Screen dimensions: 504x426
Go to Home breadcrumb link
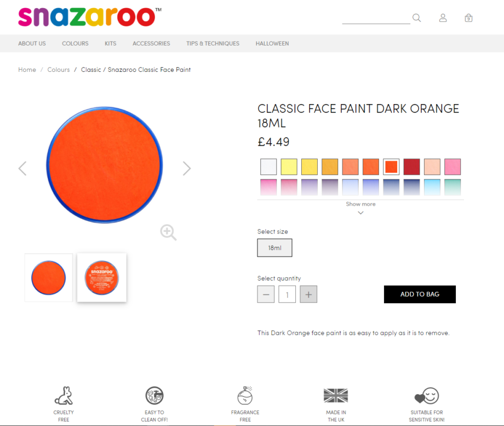[x=27, y=70]
